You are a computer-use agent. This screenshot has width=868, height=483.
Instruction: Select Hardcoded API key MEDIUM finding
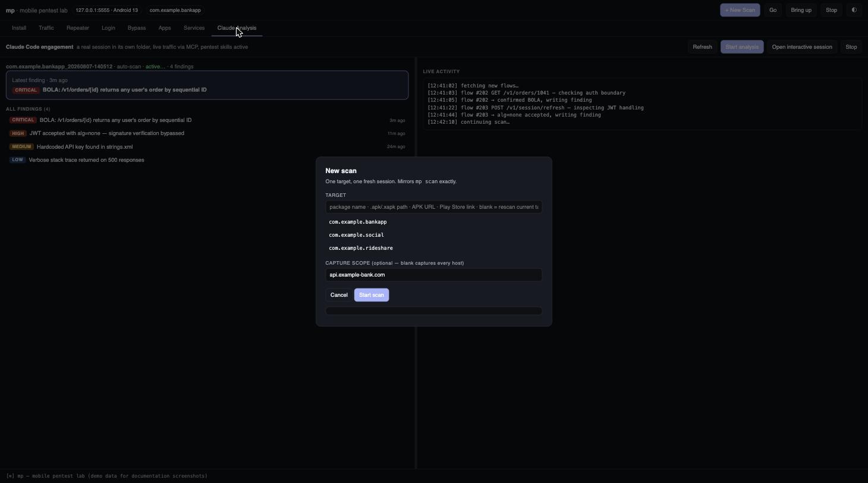pyautogui.click(x=207, y=147)
